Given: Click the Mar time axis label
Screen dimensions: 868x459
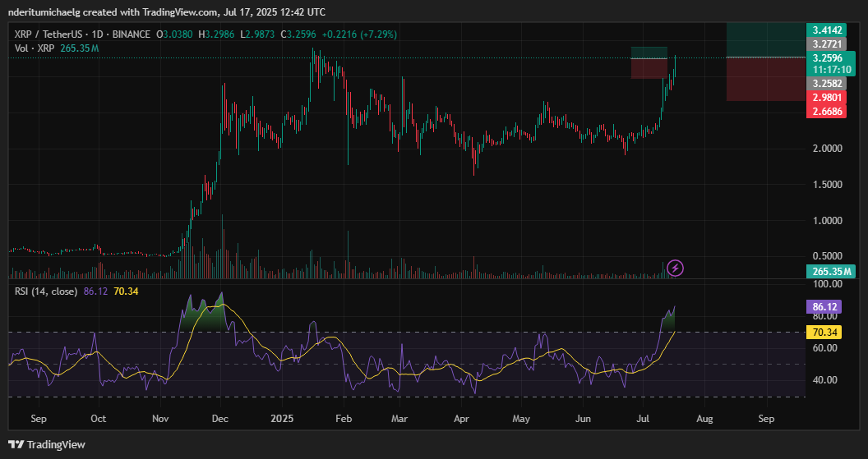Looking at the screenshot, I should coord(399,420).
